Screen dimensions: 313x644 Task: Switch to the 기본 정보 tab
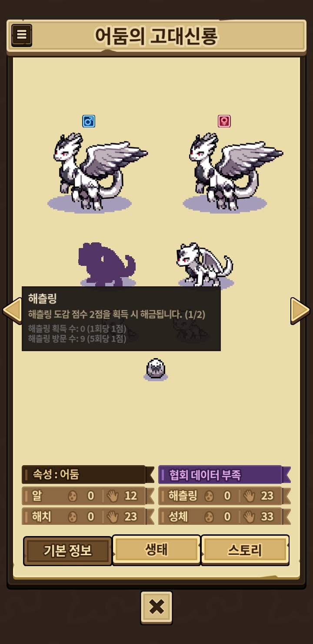(x=68, y=551)
